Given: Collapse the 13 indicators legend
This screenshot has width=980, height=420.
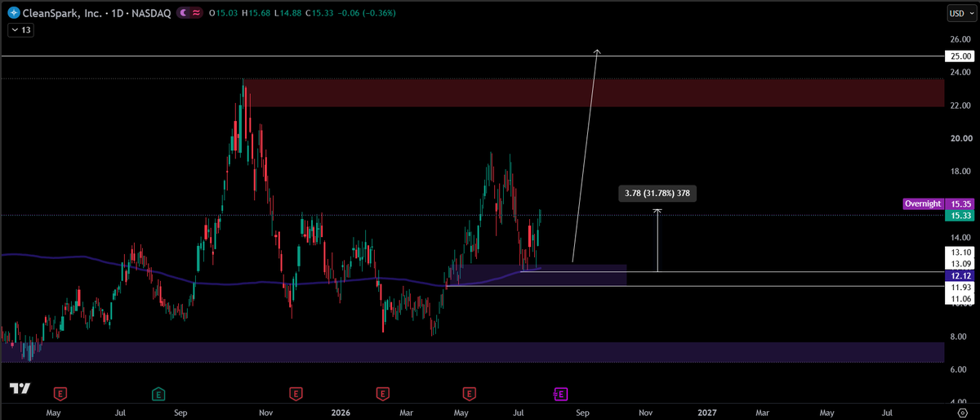Looking at the screenshot, I should (20, 30).
